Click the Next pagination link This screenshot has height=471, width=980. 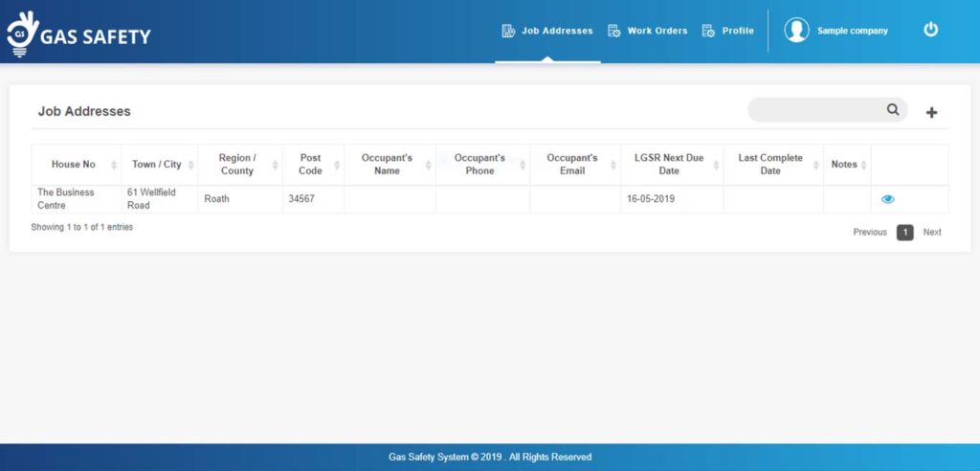[x=932, y=233]
